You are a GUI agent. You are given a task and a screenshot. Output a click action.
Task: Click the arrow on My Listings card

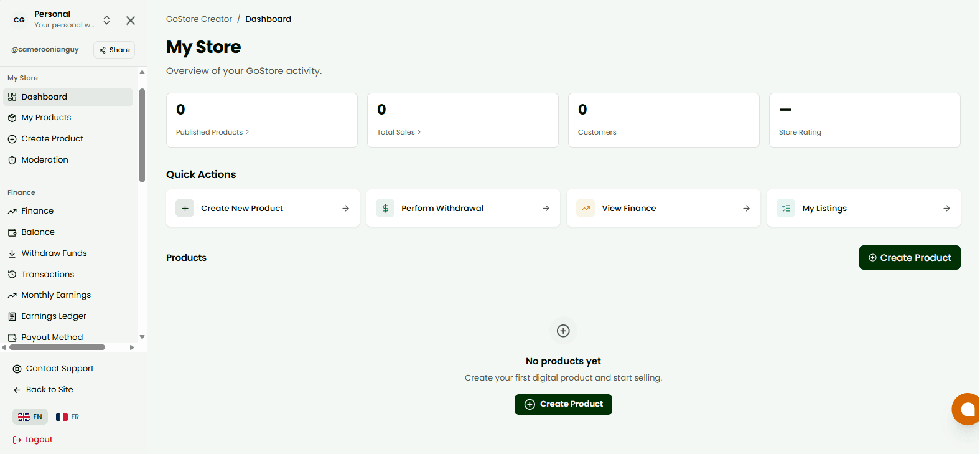pyautogui.click(x=947, y=208)
